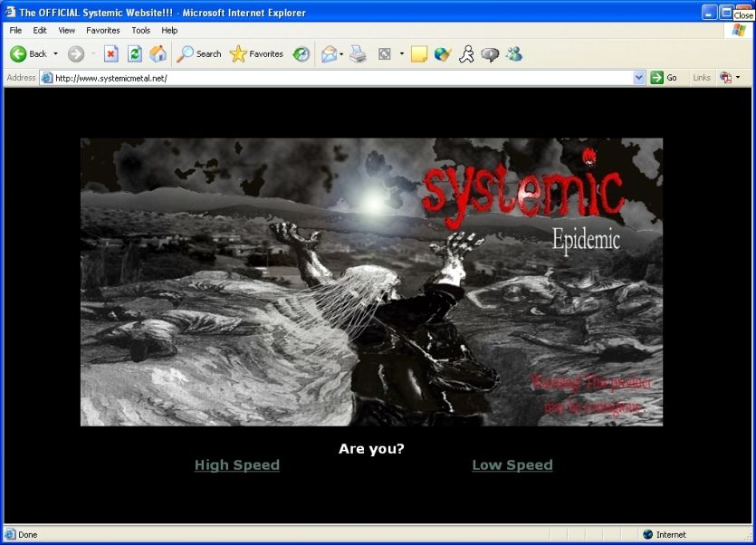Open the Favorites star panel
This screenshot has width=756, height=545.
click(x=256, y=54)
